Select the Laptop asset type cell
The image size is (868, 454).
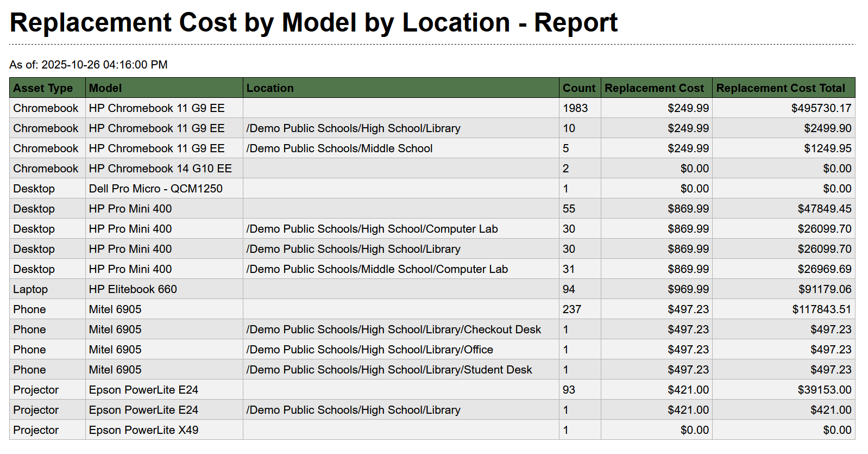pyautogui.click(x=30, y=289)
